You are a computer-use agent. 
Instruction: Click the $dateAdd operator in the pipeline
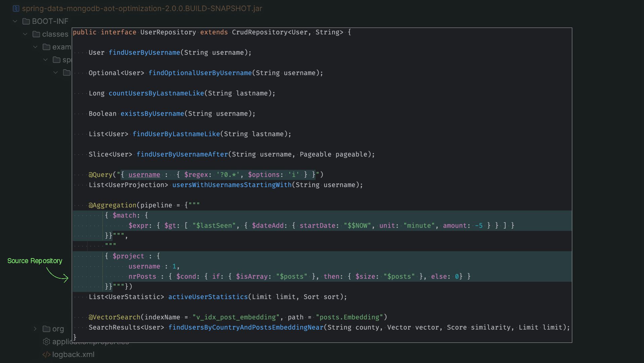(x=268, y=226)
